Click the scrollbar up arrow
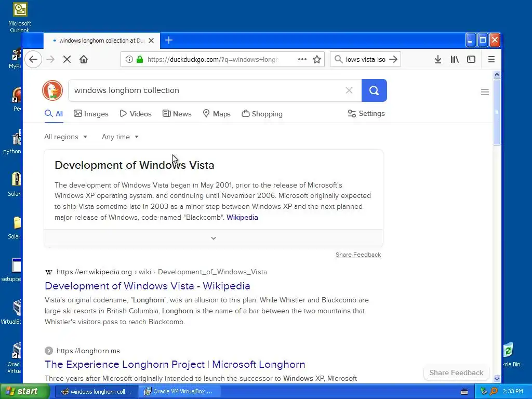Screen dimensions: 532x399 tap(497, 74)
